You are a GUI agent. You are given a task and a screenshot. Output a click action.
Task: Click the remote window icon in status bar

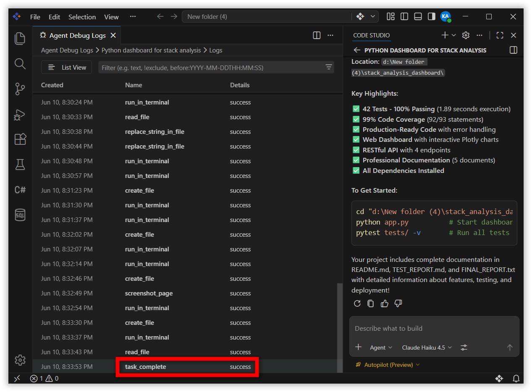[17, 379]
